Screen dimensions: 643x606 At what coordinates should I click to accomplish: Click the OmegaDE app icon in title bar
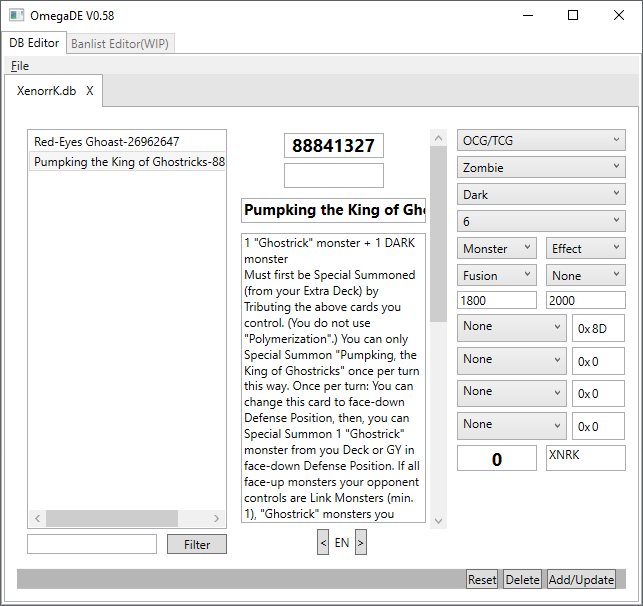tap(16, 16)
